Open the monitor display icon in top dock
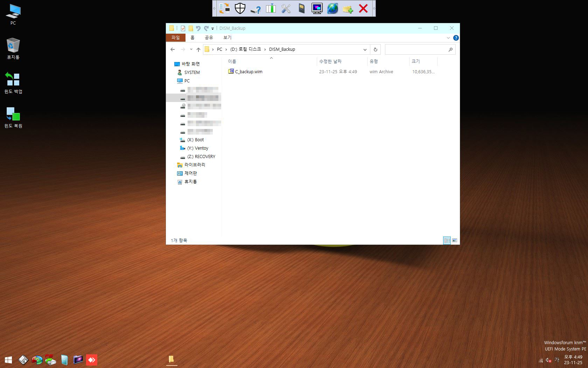Image resolution: width=588 pixels, height=368 pixels. pyautogui.click(x=317, y=8)
